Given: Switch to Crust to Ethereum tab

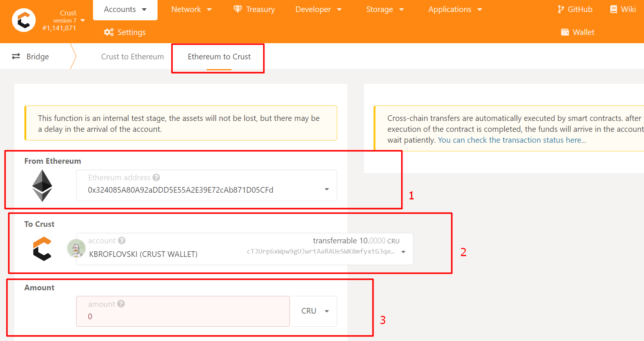Looking at the screenshot, I should pyautogui.click(x=132, y=57).
